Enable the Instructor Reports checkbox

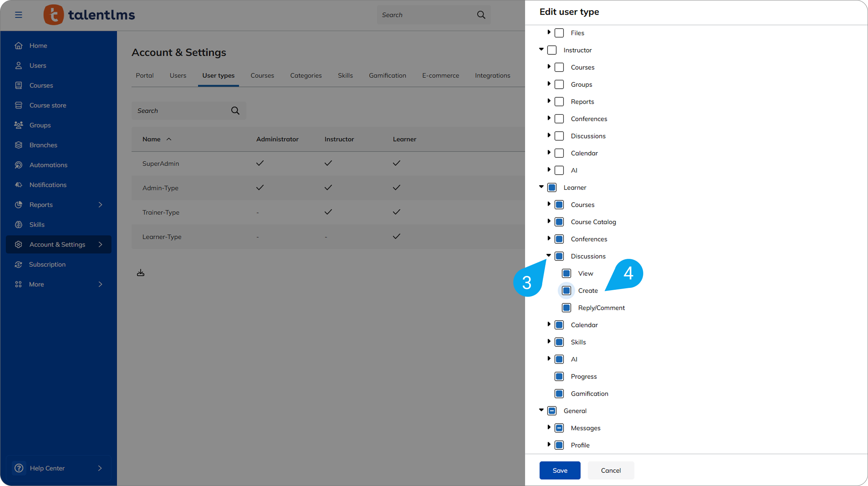point(559,102)
